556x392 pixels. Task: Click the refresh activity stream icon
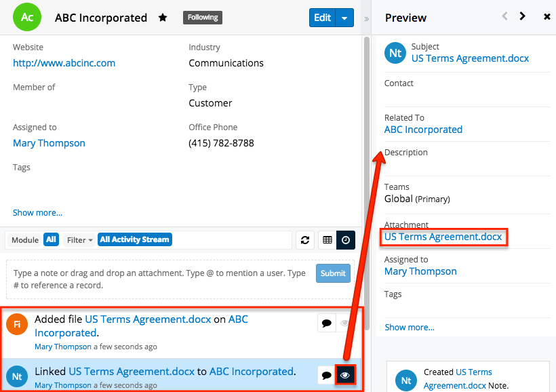click(305, 240)
